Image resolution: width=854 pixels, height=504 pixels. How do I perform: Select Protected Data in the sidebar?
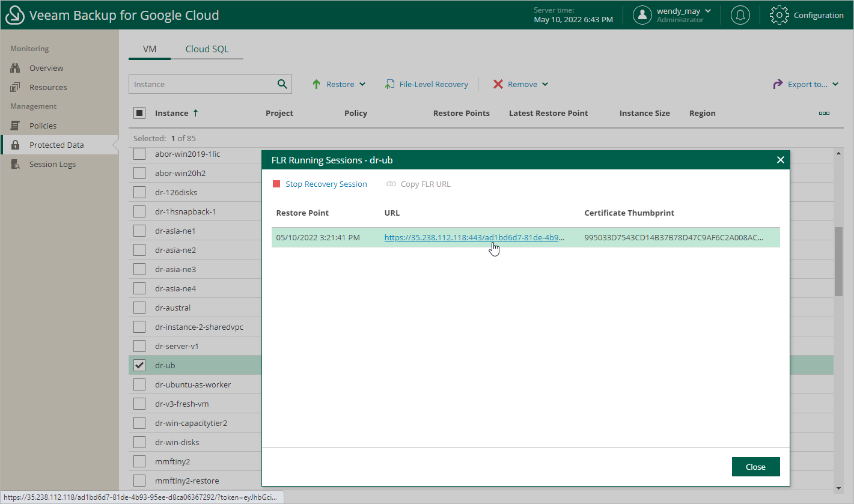56,145
